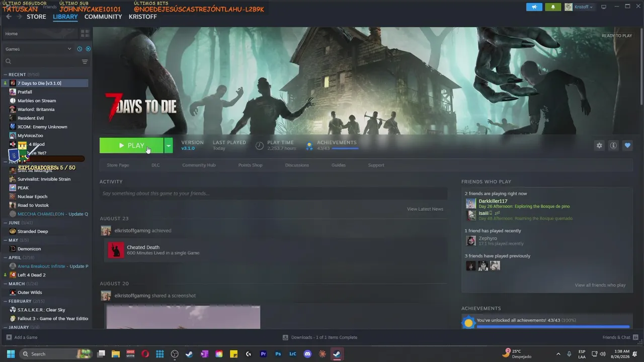Viewport: 644px width, 362px height.
Task: Open the COMMUNITY tab
Action: pos(103,17)
